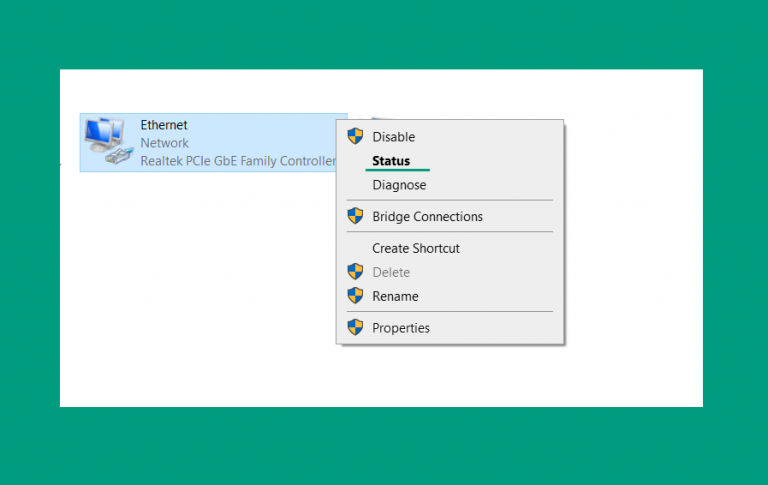Choose Bridge Connections in the menu

450,216
